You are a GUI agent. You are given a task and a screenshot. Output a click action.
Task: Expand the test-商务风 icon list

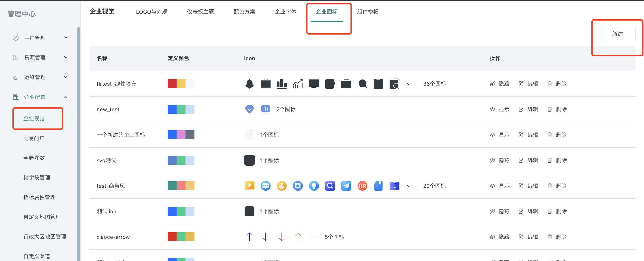click(409, 186)
